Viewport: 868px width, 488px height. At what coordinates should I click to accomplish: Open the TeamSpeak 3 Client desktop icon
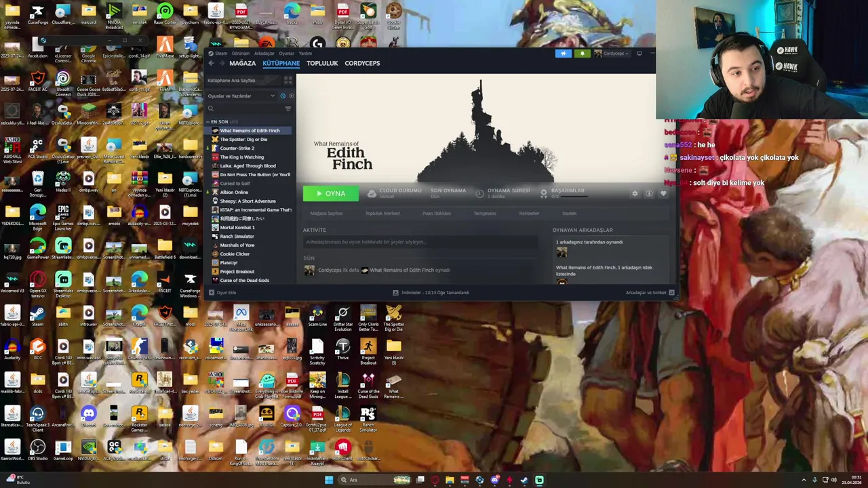point(37,417)
